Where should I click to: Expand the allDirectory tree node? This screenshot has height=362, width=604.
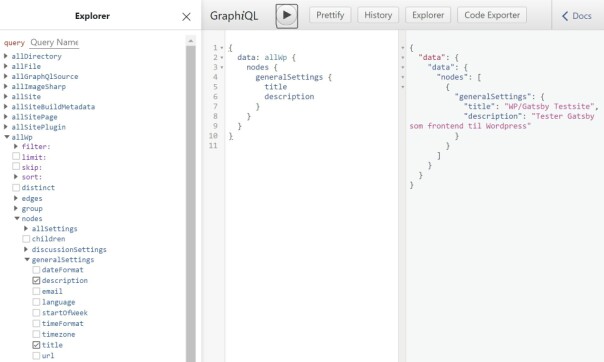click(x=6, y=56)
